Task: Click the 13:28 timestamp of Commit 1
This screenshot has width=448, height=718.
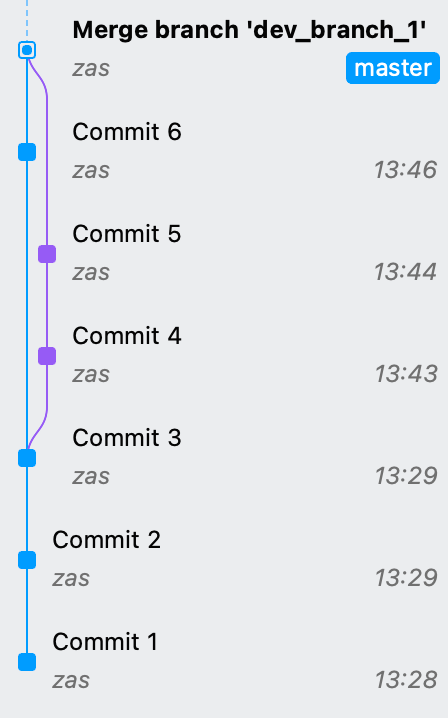Action: click(406, 680)
